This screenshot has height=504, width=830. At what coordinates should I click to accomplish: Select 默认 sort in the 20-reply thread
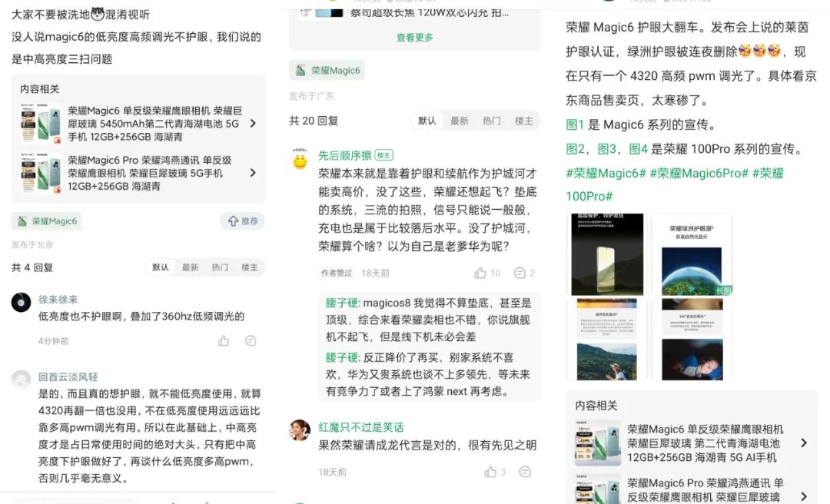pyautogui.click(x=427, y=121)
